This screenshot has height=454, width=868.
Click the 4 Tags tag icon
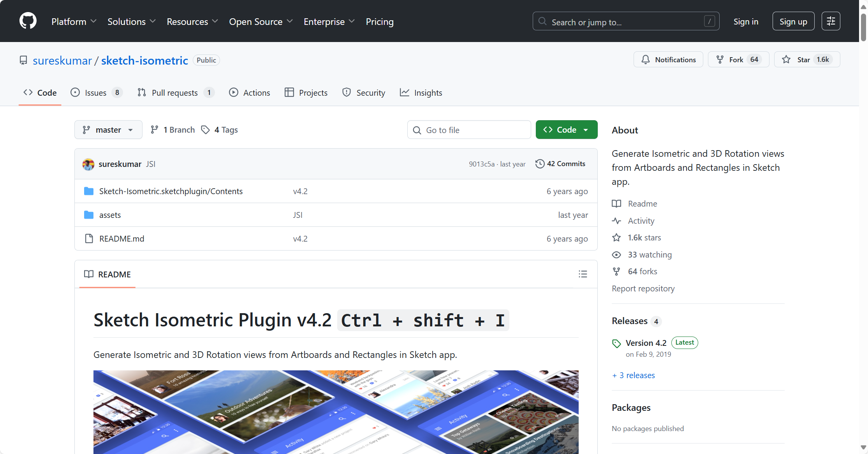(205, 130)
